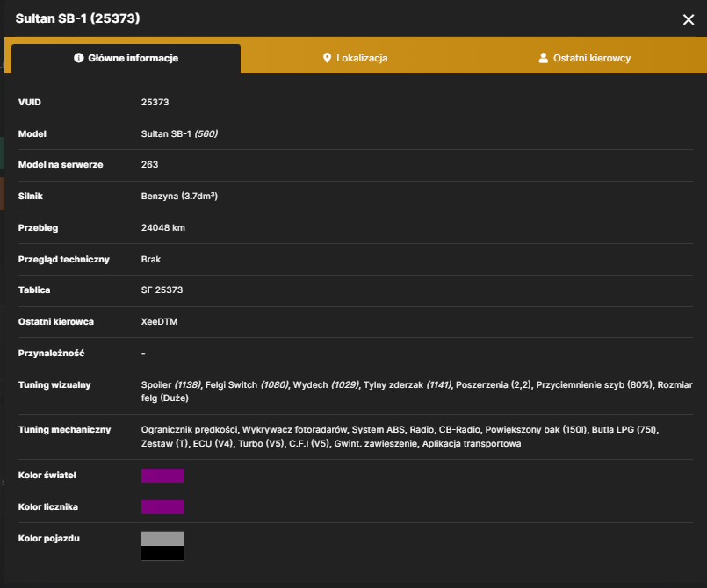This screenshot has height=588, width=707.
Task: Click the black Kolor pojazdu swatch
Action: click(x=162, y=553)
